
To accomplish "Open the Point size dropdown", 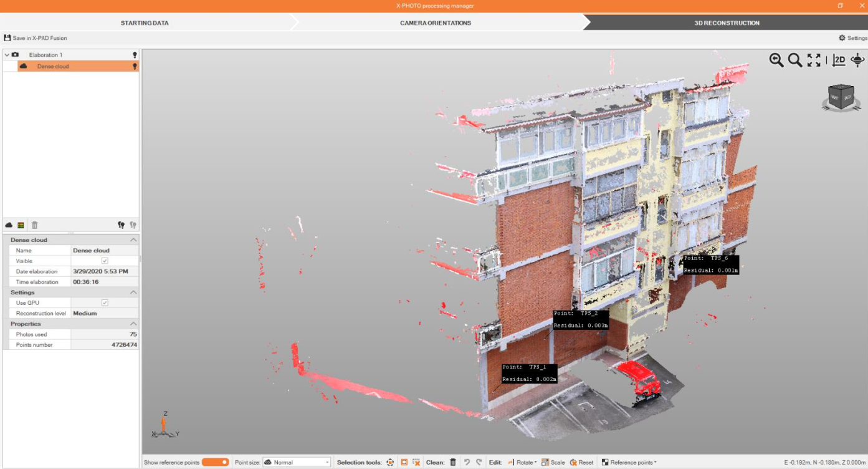I will click(297, 462).
